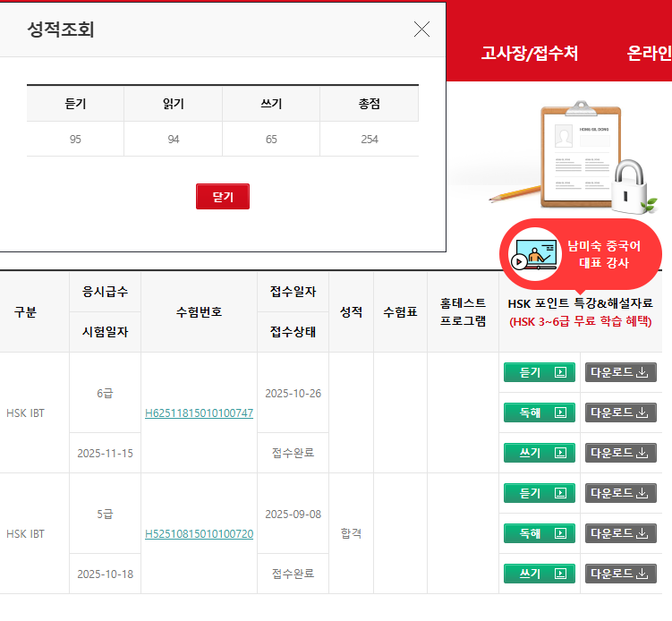Screen dimensions: 672x621
Task: Play 쓰기 lecture for the 5급 exam
Action: [540, 574]
